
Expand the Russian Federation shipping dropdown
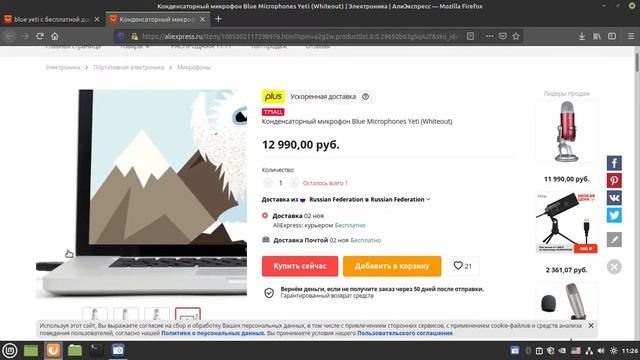click(370, 200)
